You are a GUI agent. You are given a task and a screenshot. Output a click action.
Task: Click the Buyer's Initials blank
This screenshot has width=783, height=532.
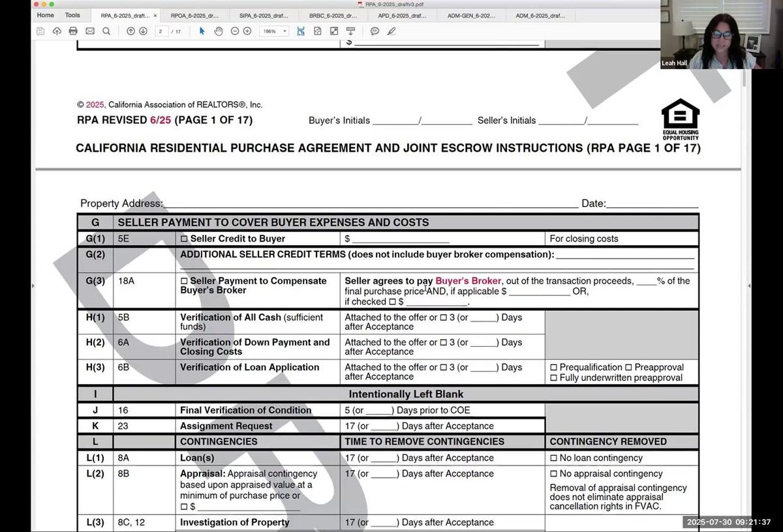(x=422, y=120)
